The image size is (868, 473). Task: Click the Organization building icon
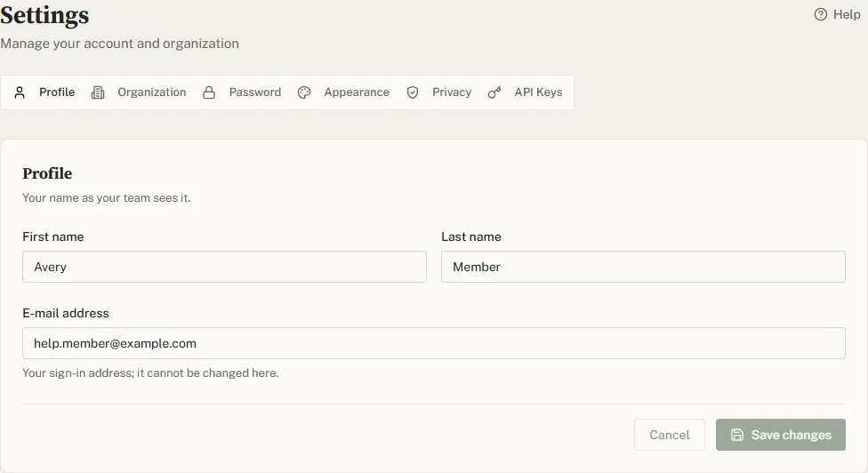(x=98, y=92)
